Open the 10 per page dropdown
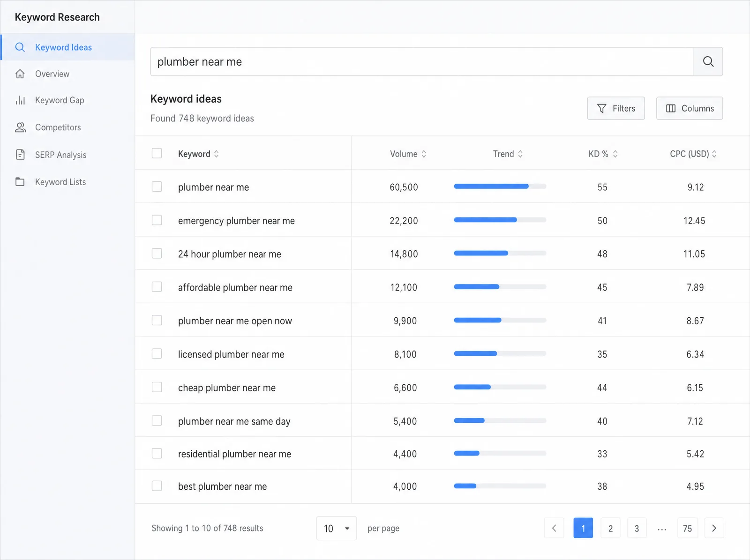Screen dimensions: 750x560 pos(337,528)
